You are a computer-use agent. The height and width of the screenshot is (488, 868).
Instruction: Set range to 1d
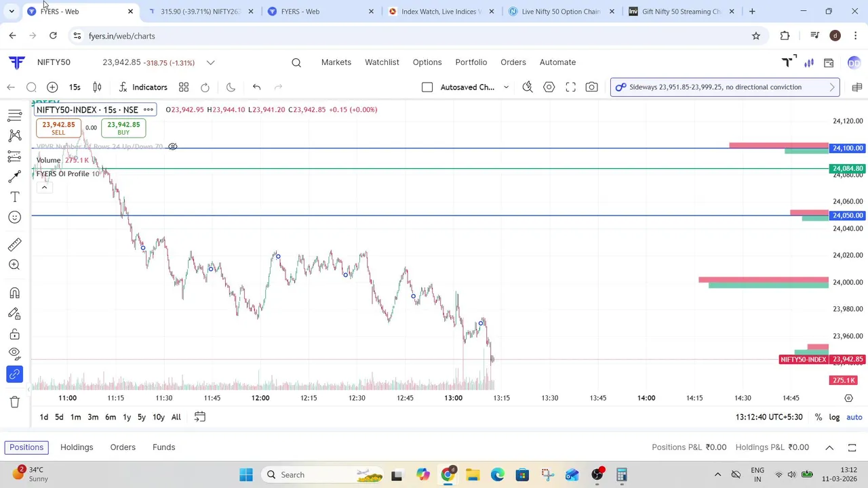pyautogui.click(x=44, y=418)
